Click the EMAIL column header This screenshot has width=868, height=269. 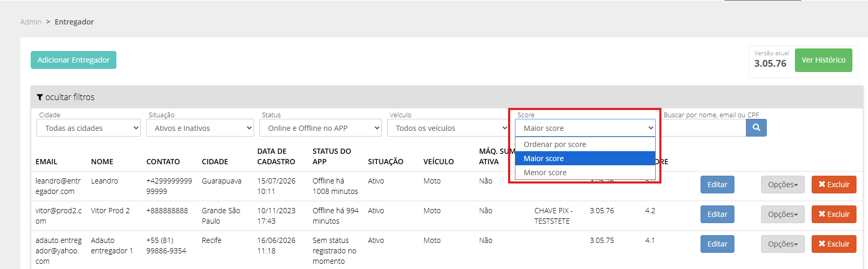point(46,162)
